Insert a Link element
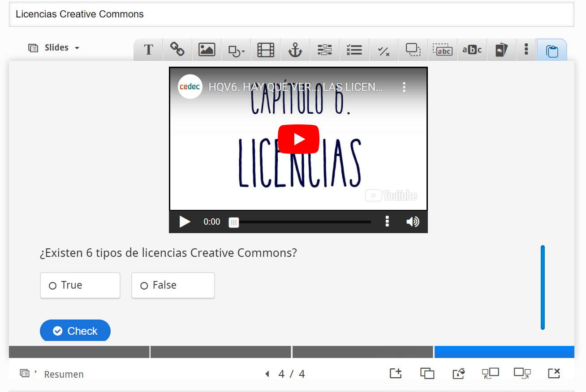 [177, 50]
